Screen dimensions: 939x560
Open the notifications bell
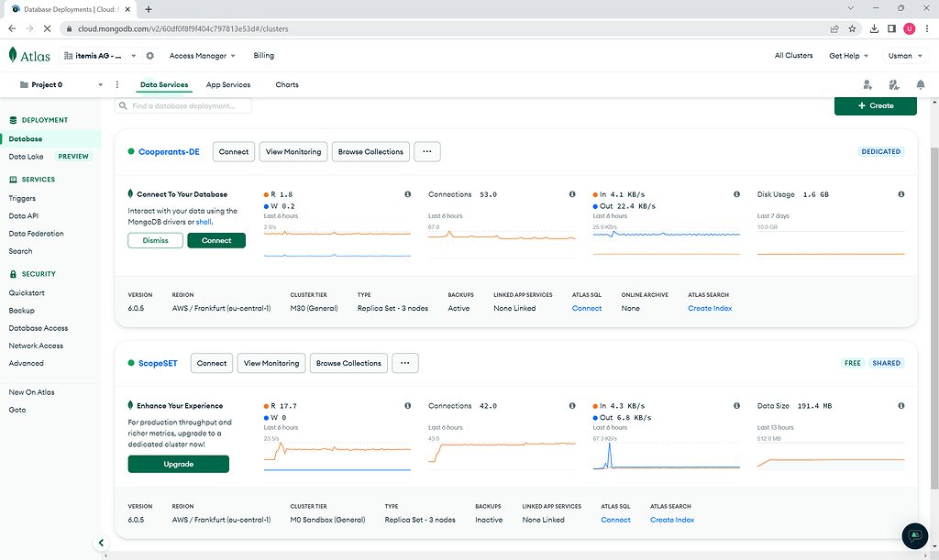(920, 84)
